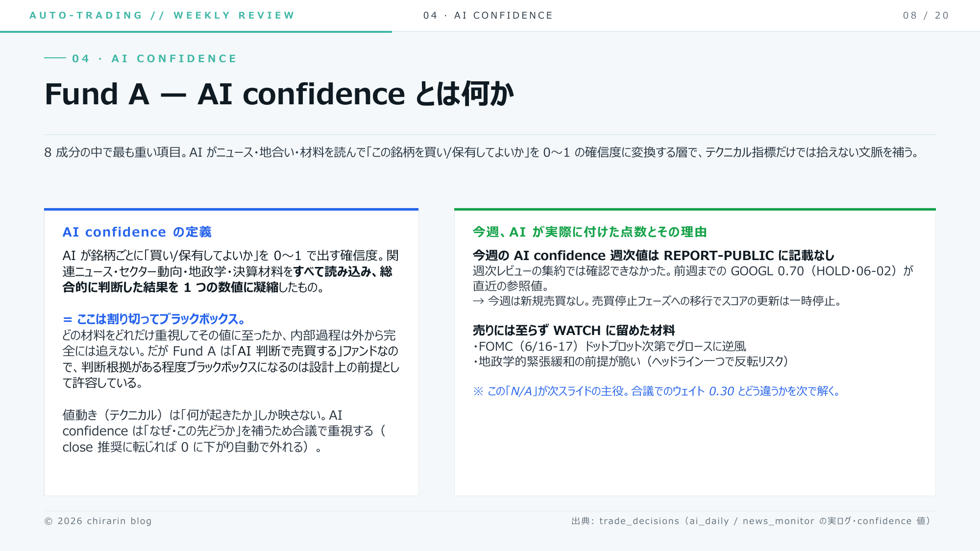This screenshot has height=551, width=980.
Task: Click the paragraph starting '値動き（テクニカル）は'
Action: [224, 431]
